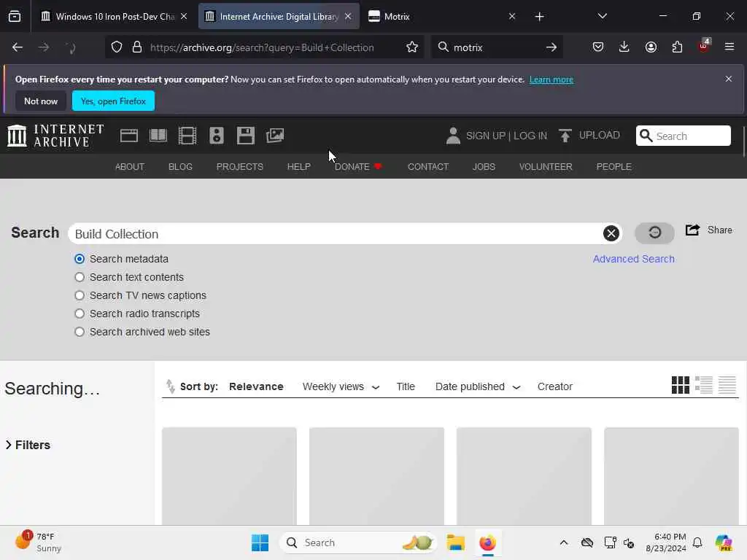Open the ABOUT menu item
747x560 pixels.
pos(130,167)
